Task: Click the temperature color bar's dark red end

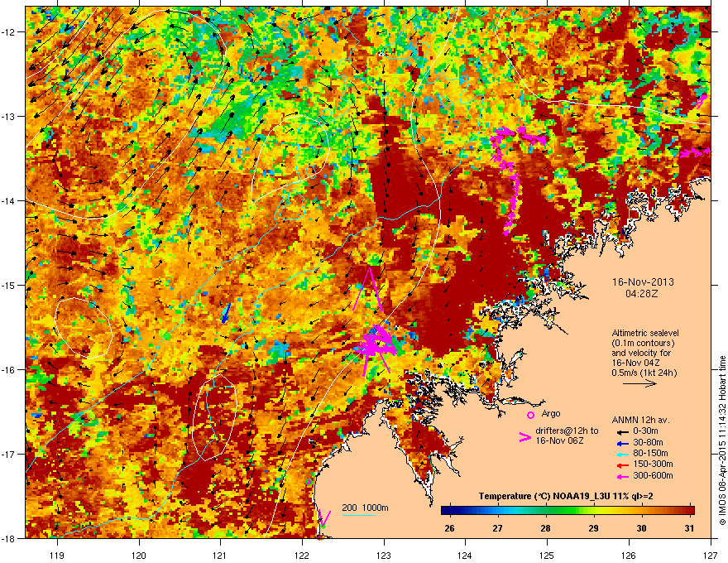Action: click(691, 511)
